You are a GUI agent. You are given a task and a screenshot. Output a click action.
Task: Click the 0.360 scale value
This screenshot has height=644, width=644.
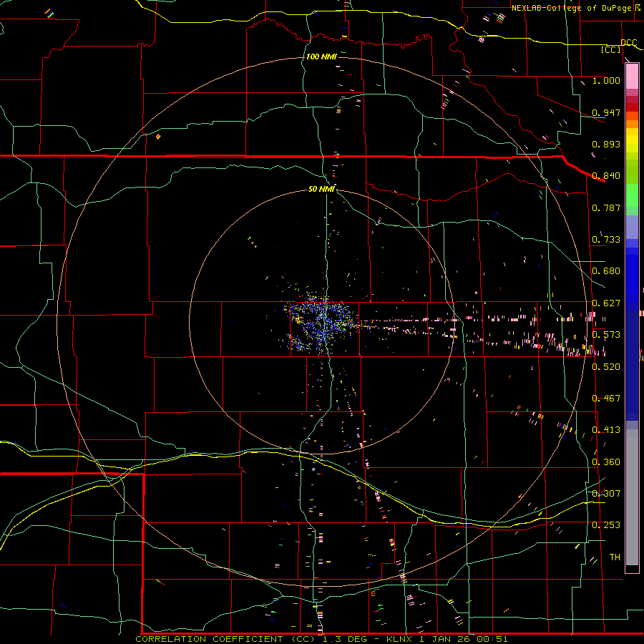tap(606, 462)
